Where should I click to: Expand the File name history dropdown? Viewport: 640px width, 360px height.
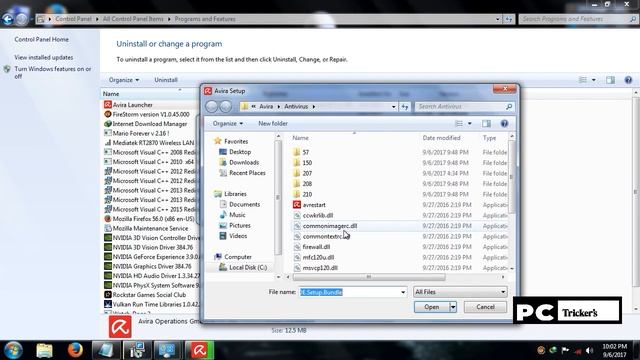(x=403, y=292)
